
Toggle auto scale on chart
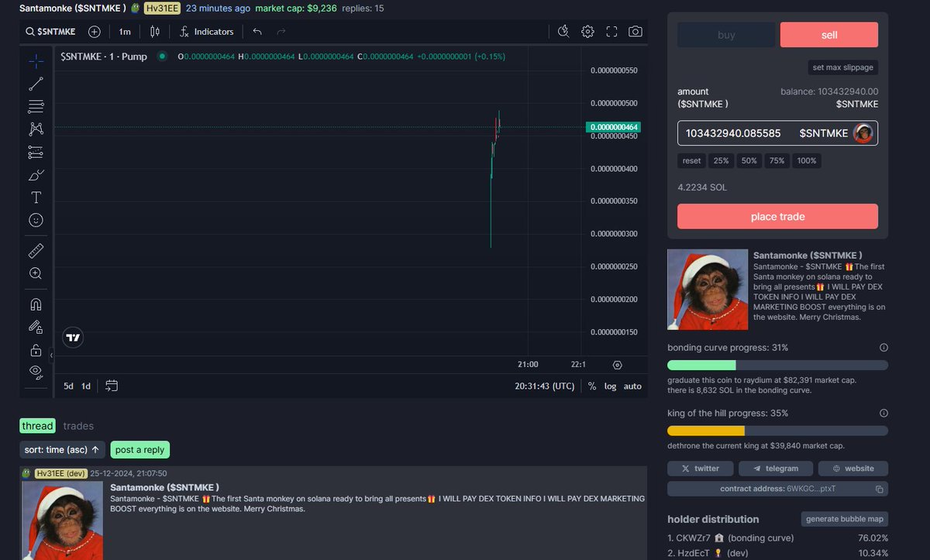click(632, 386)
